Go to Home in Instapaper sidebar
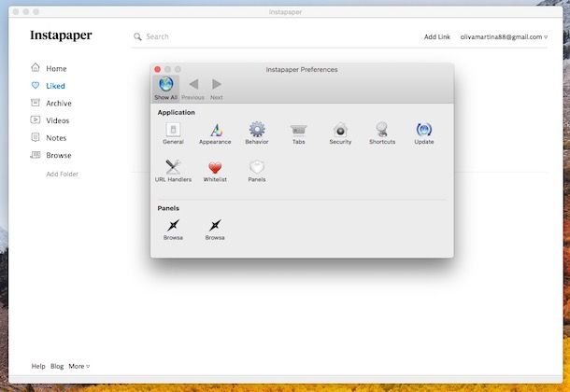Screen dimensions: 570x392 pyautogui.click(x=50, y=68)
